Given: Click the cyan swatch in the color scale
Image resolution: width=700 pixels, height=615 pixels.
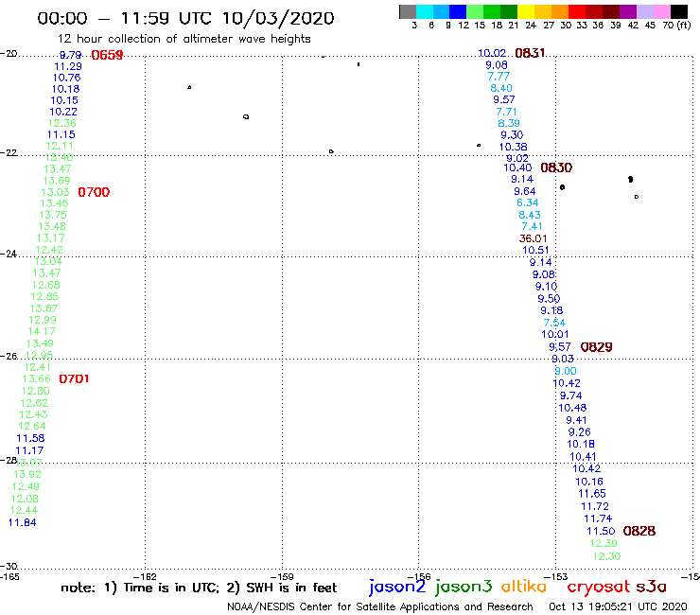Looking at the screenshot, I should coord(425,11).
